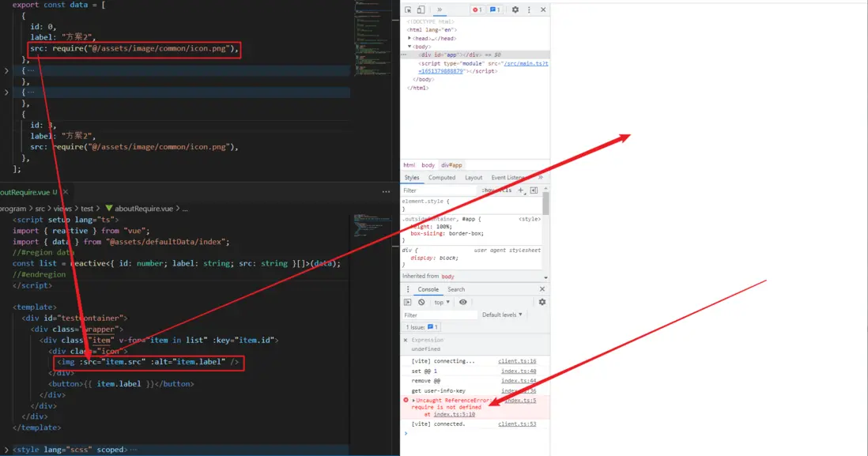
Task: Select html in the DOM breadcrumb
Action: click(409, 165)
